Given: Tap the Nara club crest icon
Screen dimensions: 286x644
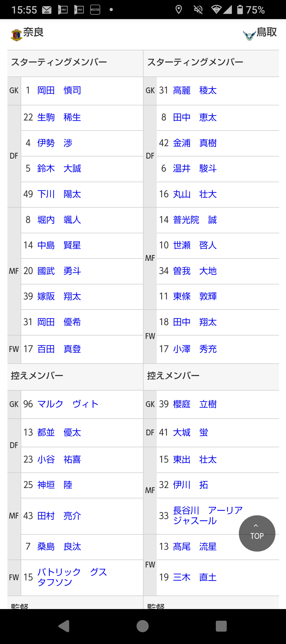Looking at the screenshot, I should pyautogui.click(x=16, y=35).
